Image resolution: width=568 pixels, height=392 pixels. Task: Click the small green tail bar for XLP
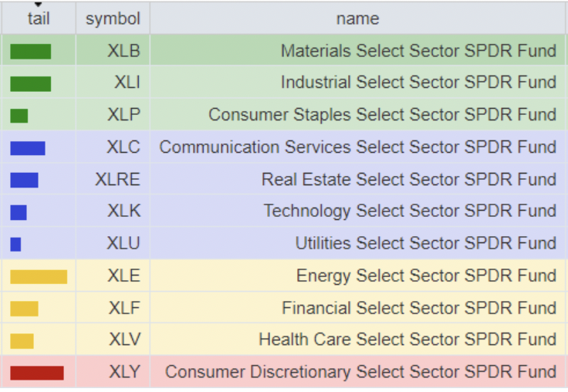[x=19, y=116]
